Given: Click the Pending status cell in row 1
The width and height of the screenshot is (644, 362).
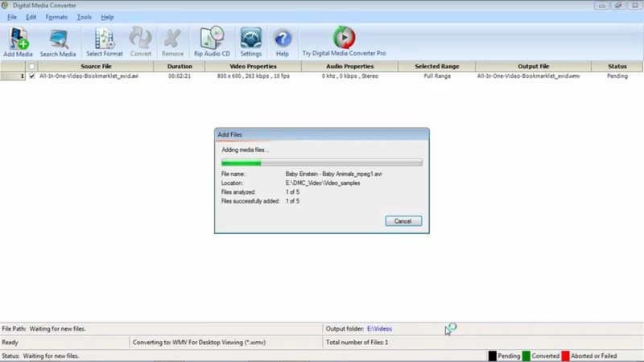Looking at the screenshot, I should point(617,76).
